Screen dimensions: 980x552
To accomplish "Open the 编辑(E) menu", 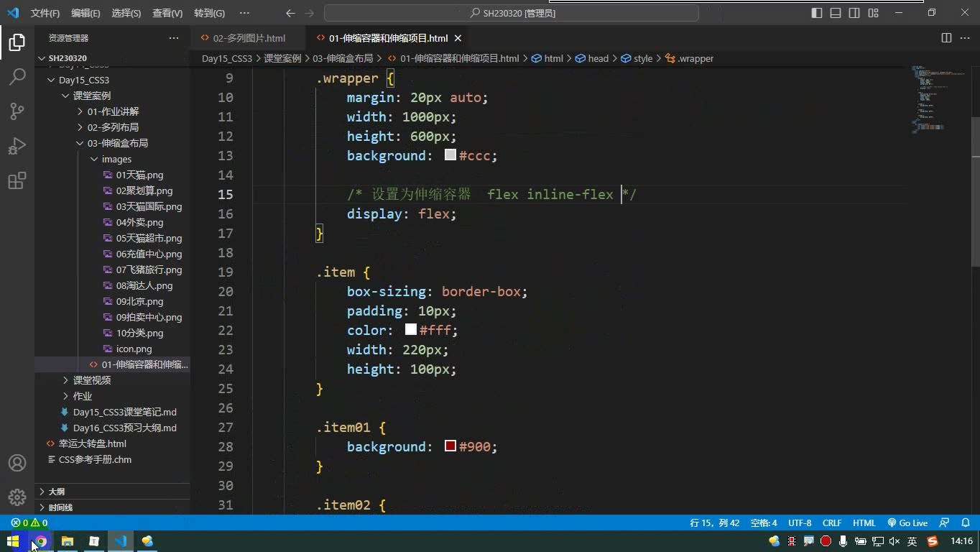I will point(85,13).
